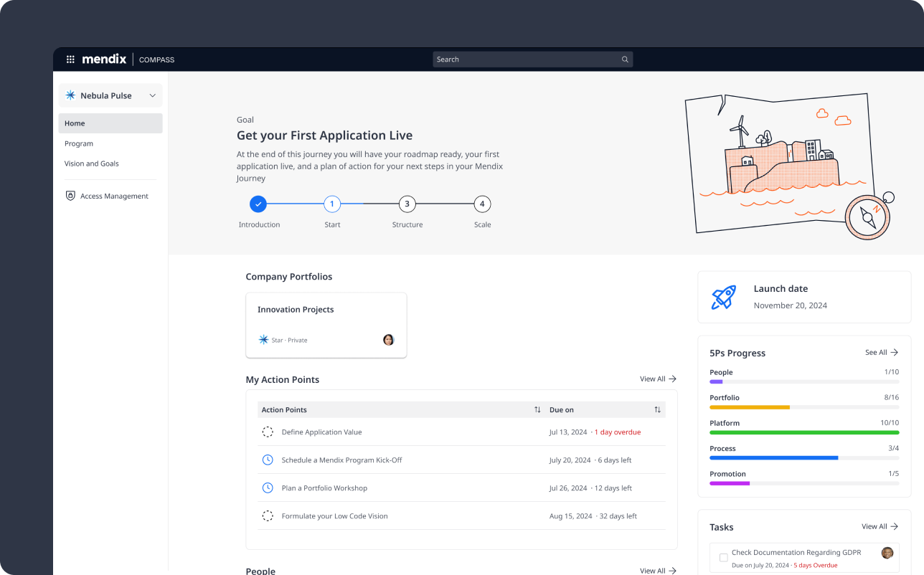Click the clock icon for Plan a Portfolio Workshop

268,488
